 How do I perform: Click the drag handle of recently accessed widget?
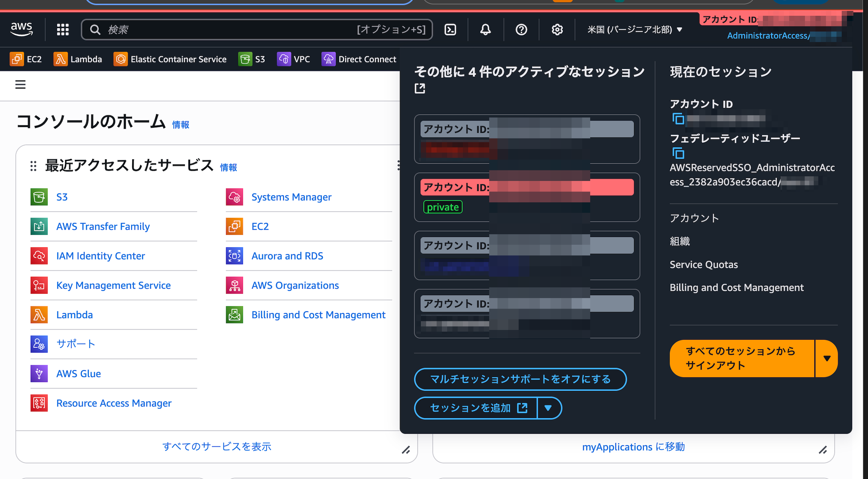coord(33,166)
